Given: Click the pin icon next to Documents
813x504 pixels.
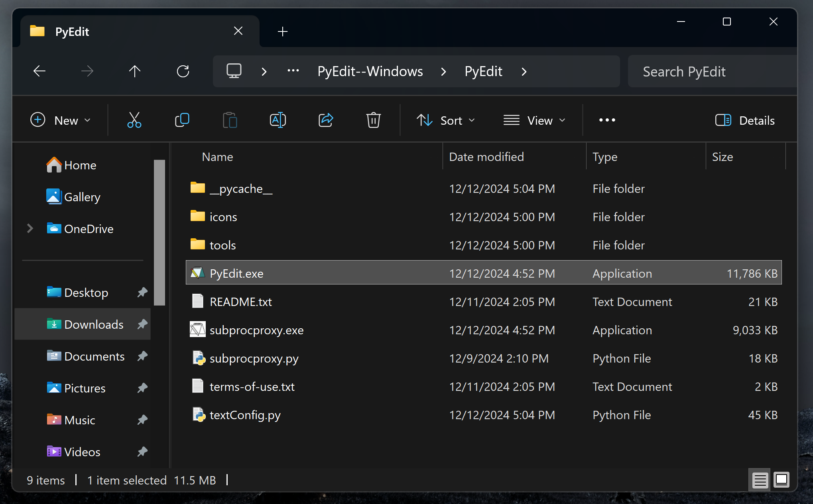Looking at the screenshot, I should pos(142,356).
